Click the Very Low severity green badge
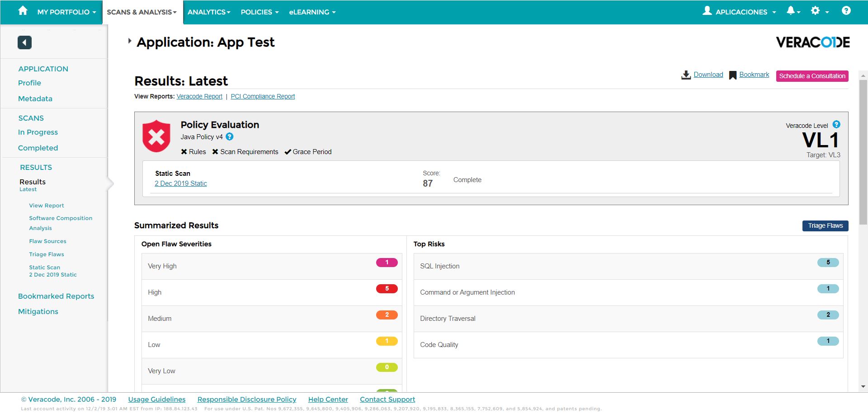 pyautogui.click(x=387, y=367)
